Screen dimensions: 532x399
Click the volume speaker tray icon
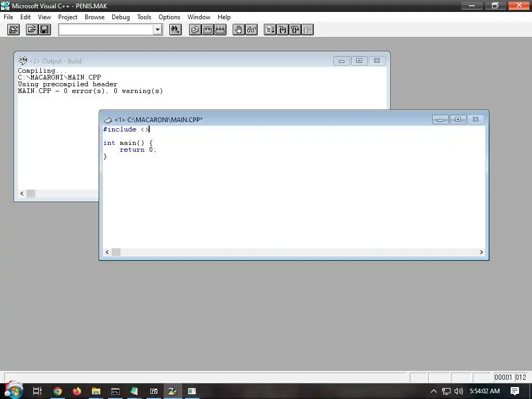coord(458,391)
